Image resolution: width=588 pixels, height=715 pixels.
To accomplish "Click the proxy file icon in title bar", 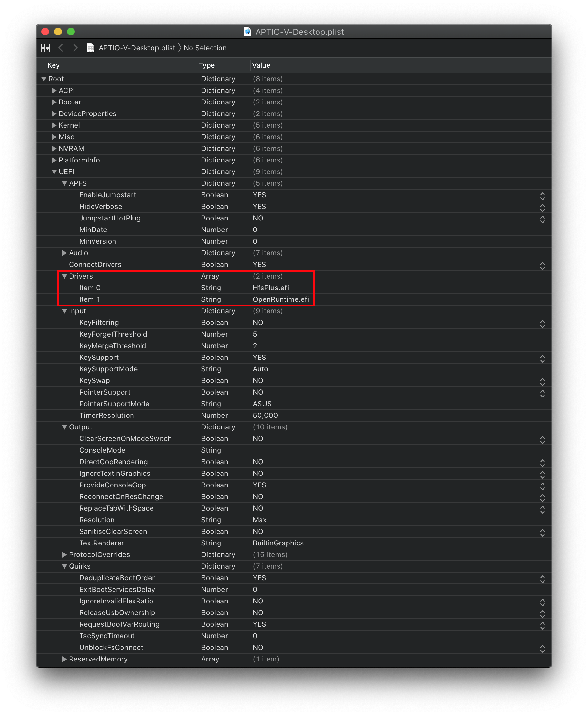I will [x=247, y=32].
